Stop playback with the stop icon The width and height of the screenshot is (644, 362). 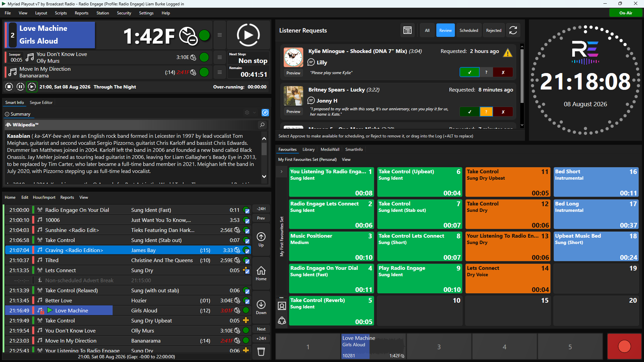click(9, 87)
